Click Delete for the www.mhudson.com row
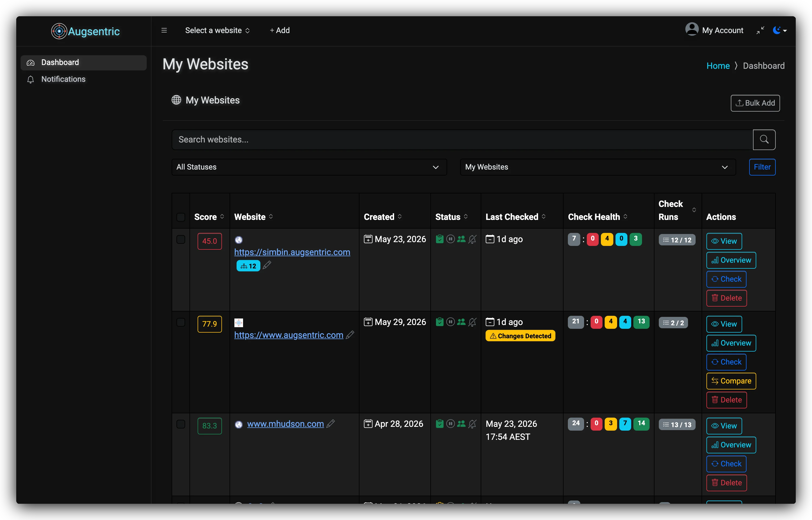812x520 pixels. pyautogui.click(x=726, y=483)
